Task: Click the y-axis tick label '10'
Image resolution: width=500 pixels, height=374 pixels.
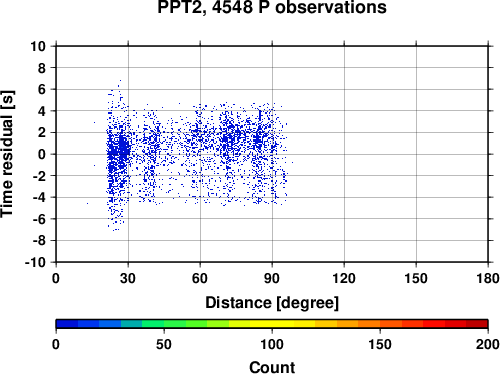Action: (x=38, y=46)
